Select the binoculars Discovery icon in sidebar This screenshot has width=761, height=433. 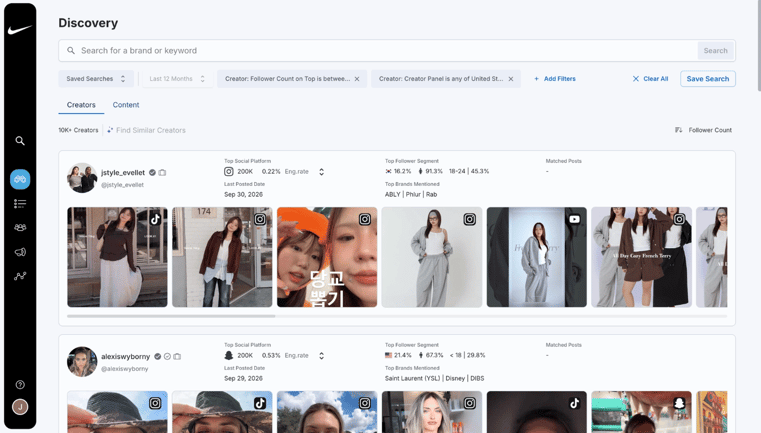[x=20, y=179]
